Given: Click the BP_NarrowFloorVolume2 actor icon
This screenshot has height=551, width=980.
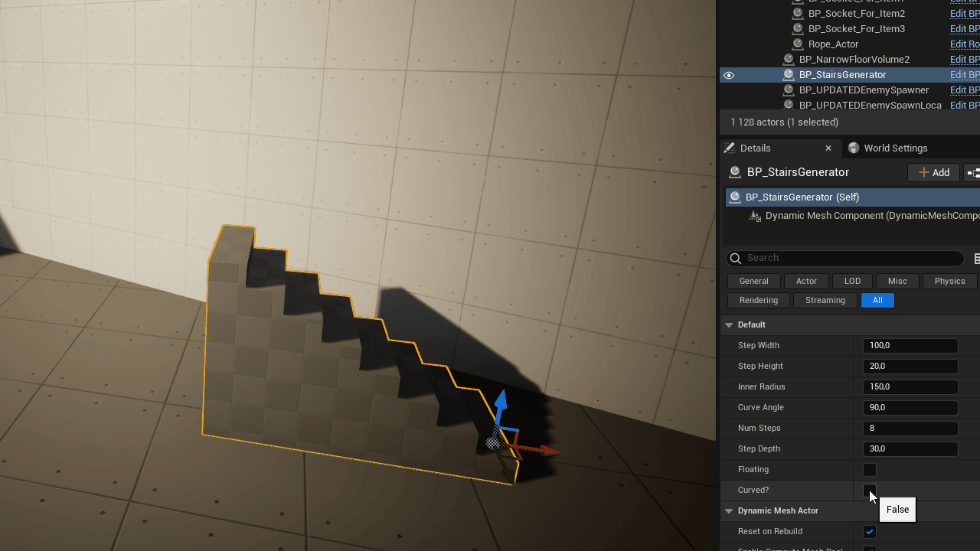Looking at the screenshot, I should (x=789, y=60).
